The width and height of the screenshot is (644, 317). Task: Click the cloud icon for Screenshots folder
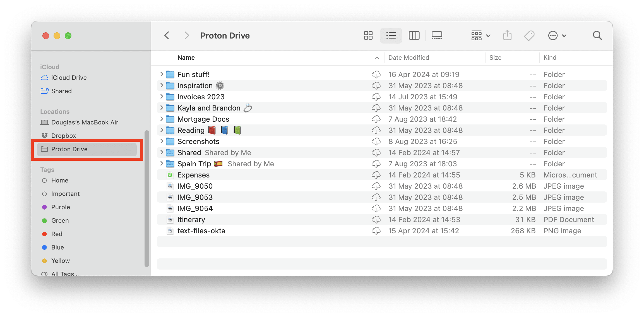click(x=376, y=141)
